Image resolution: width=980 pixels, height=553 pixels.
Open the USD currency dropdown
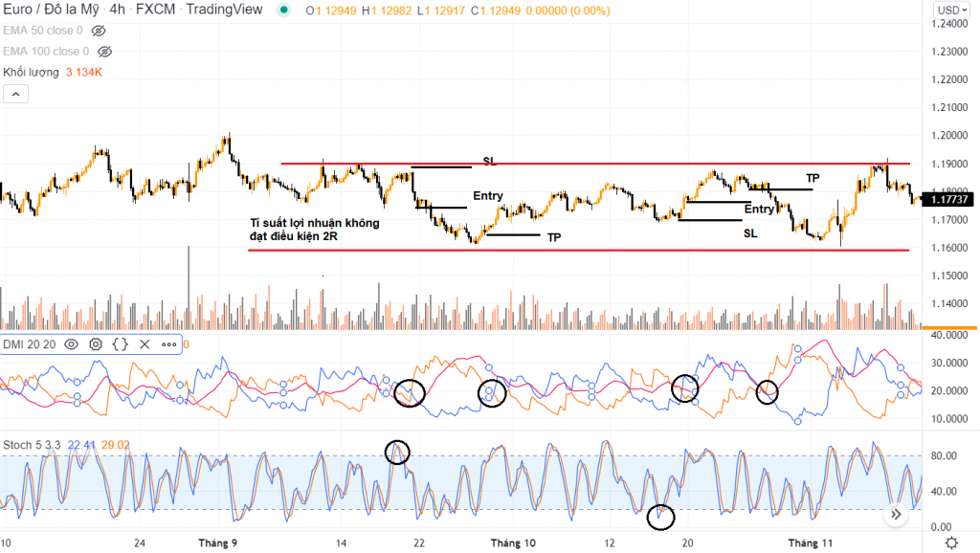[x=948, y=11]
